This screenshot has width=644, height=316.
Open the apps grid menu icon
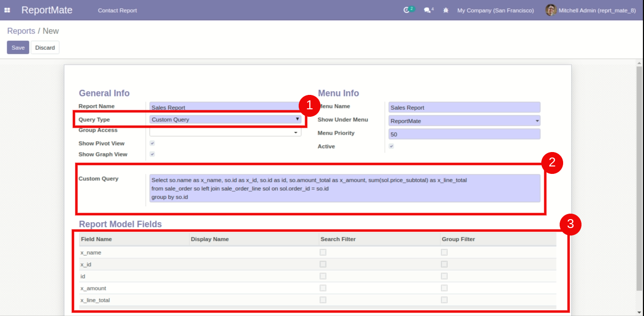pyautogui.click(x=7, y=10)
